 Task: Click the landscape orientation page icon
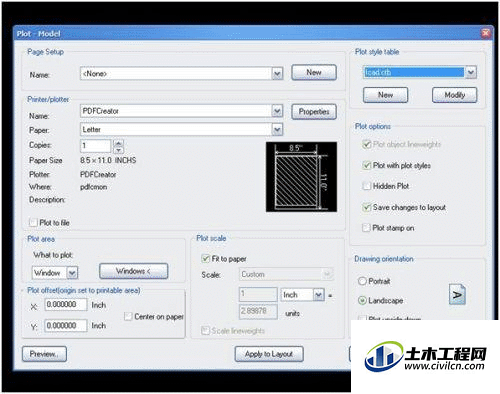point(457,295)
